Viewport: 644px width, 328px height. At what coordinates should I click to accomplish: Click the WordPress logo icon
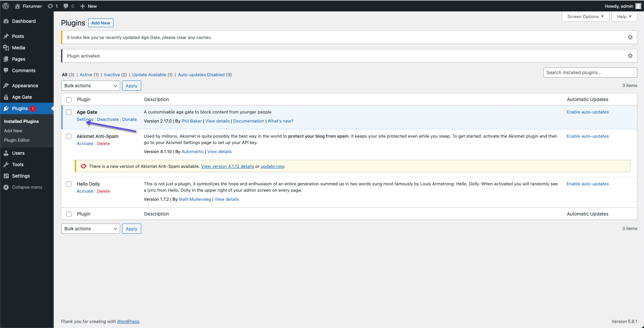click(x=6, y=6)
